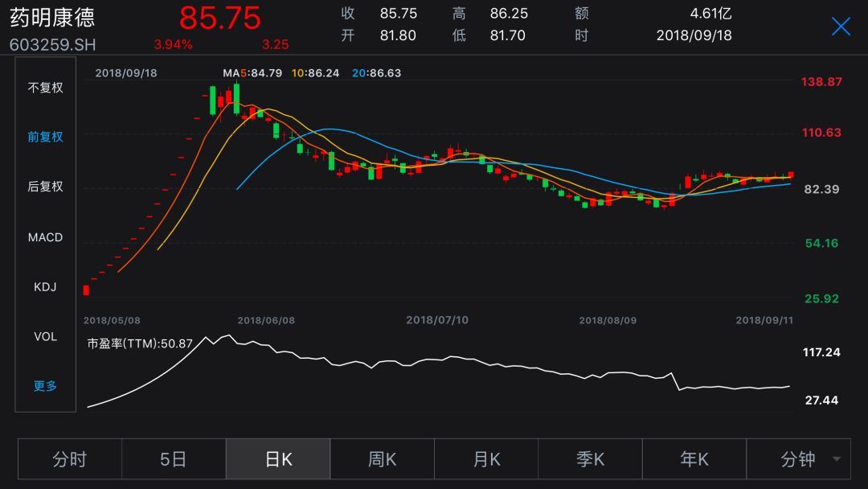This screenshot has height=489, width=868.
Task: Switch to the 季K quarterly chart tab
Action: (x=590, y=459)
